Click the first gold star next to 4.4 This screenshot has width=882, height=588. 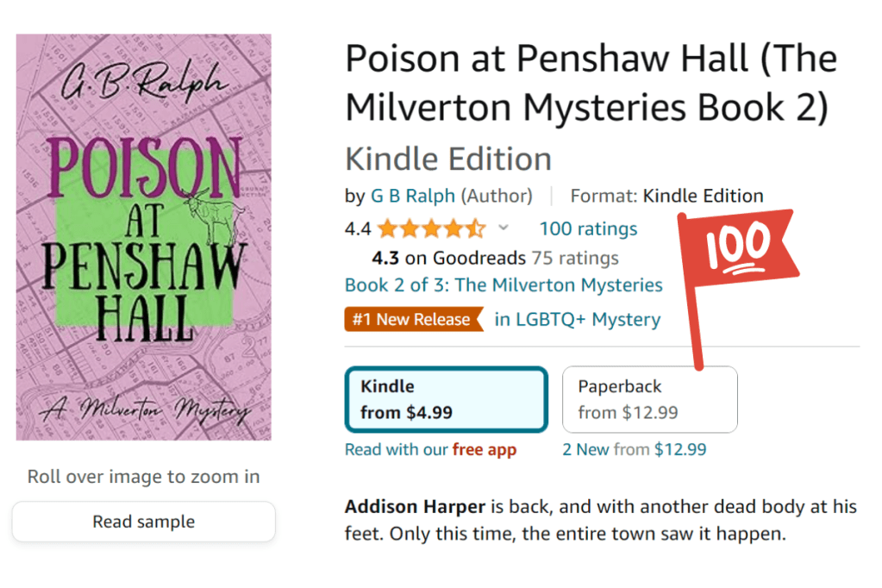[x=385, y=228]
